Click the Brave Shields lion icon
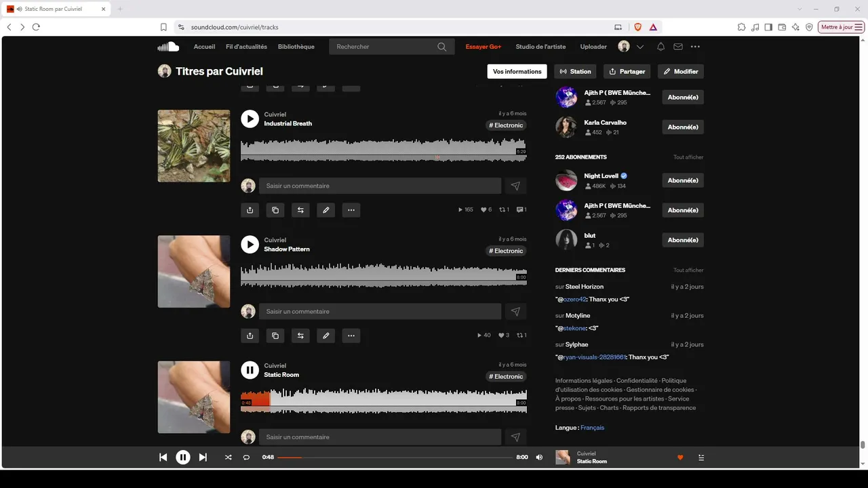Image resolution: width=868 pixels, height=488 pixels. (637, 27)
